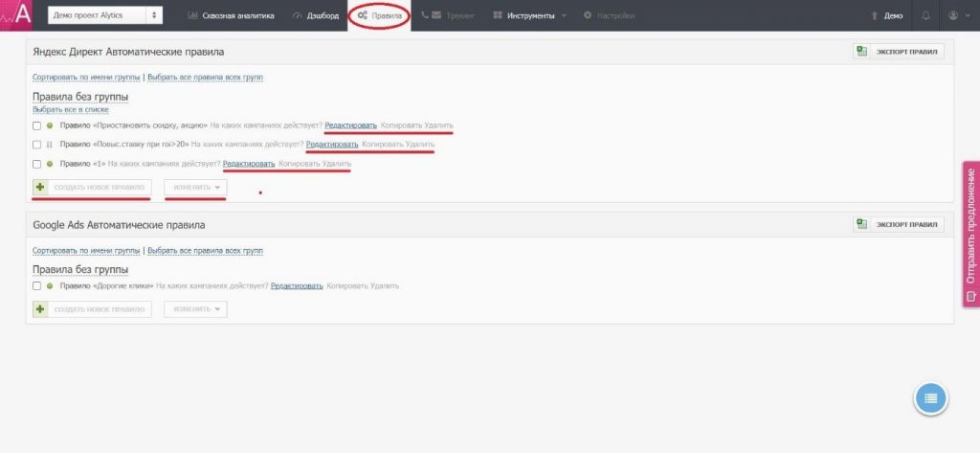The image size is (980, 453).
Task: Expand the Инструменты menu
Action: coord(530,15)
